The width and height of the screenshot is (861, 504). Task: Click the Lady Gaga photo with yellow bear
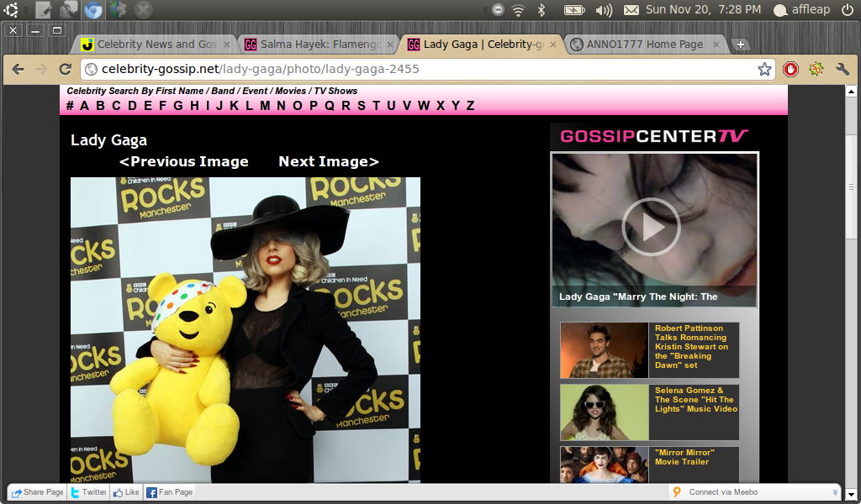[246, 329]
